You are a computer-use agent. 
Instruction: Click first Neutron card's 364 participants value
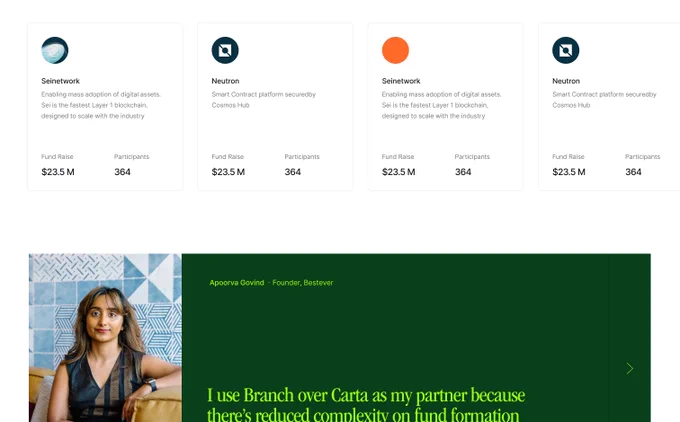(x=293, y=172)
